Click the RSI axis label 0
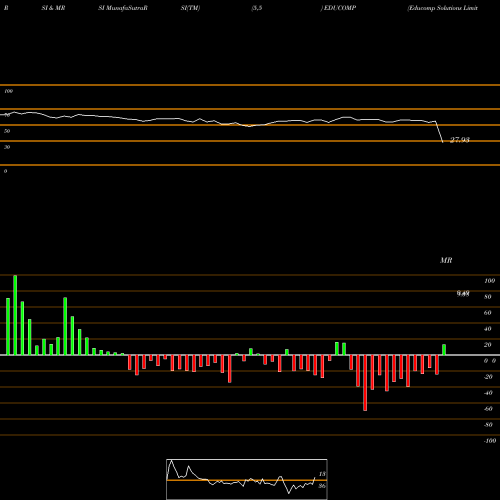 pyautogui.click(x=5, y=171)
